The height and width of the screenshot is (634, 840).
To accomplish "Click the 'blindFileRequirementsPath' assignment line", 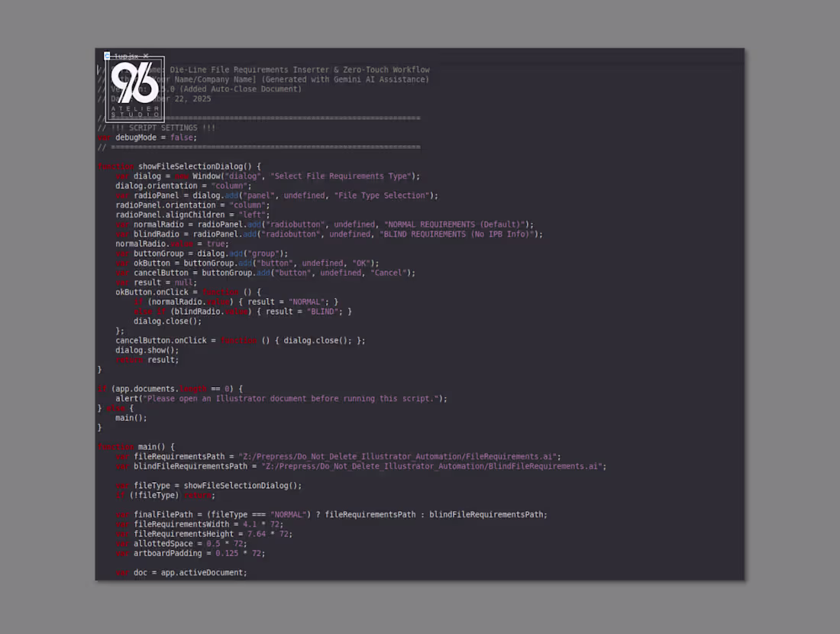I will click(x=361, y=466).
